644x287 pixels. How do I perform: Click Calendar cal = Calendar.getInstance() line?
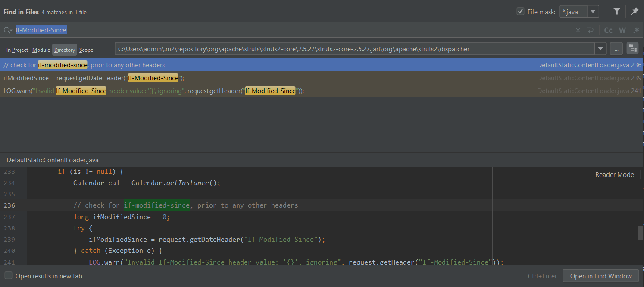pyautogui.click(x=147, y=183)
